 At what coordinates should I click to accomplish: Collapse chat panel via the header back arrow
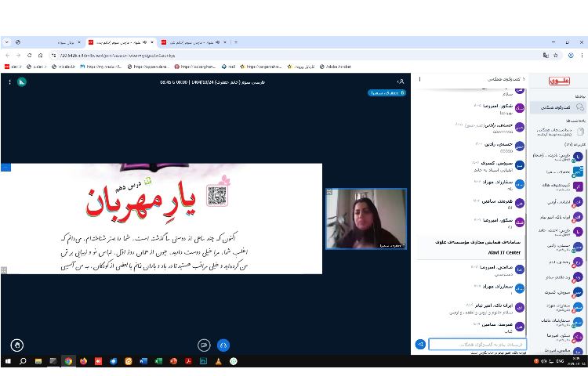(x=524, y=79)
